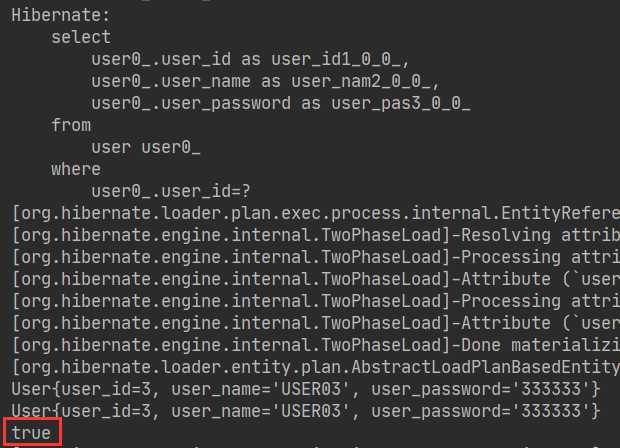This screenshot has width=620, height=448.
Task: Click the "from" keyword in the SQL output
Action: [x=71, y=125]
